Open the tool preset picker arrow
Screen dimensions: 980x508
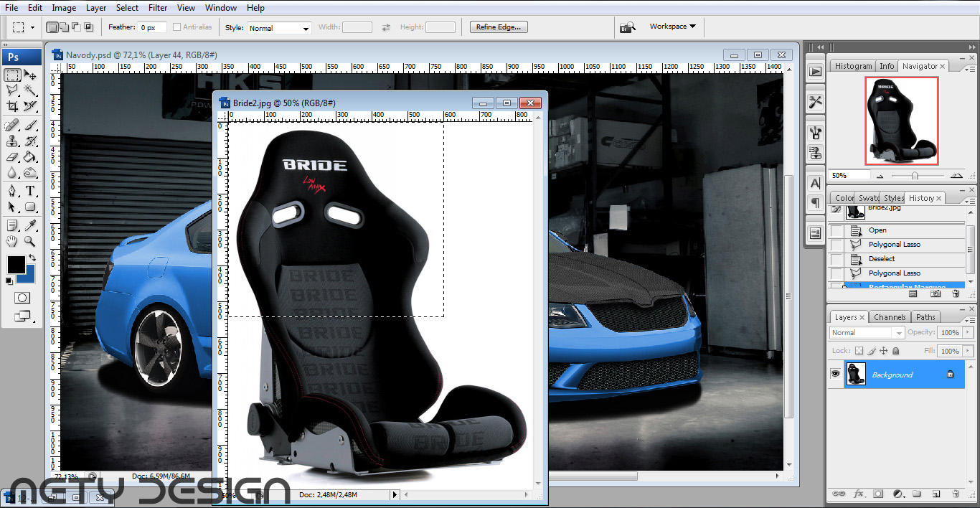(x=32, y=28)
